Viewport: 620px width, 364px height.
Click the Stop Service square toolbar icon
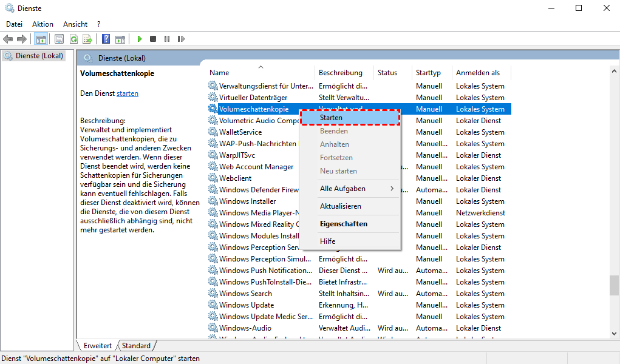coord(153,39)
